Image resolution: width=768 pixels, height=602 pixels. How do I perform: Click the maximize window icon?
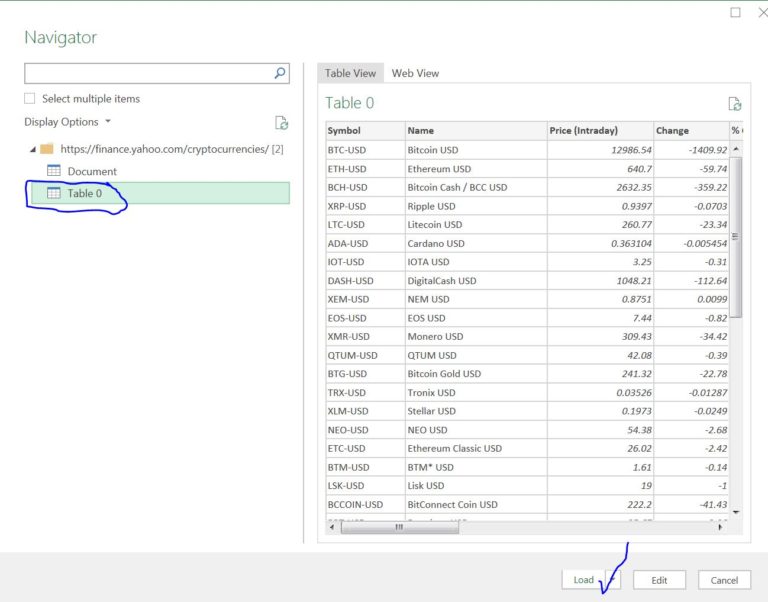[x=736, y=12]
